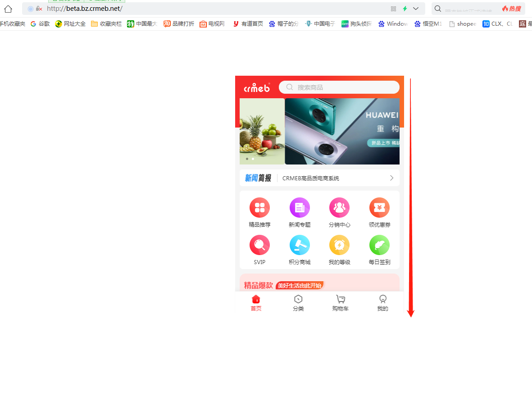Viewport: 532px width, 402px height.
Task: Click the 新闻简报 label
Action: click(258, 178)
